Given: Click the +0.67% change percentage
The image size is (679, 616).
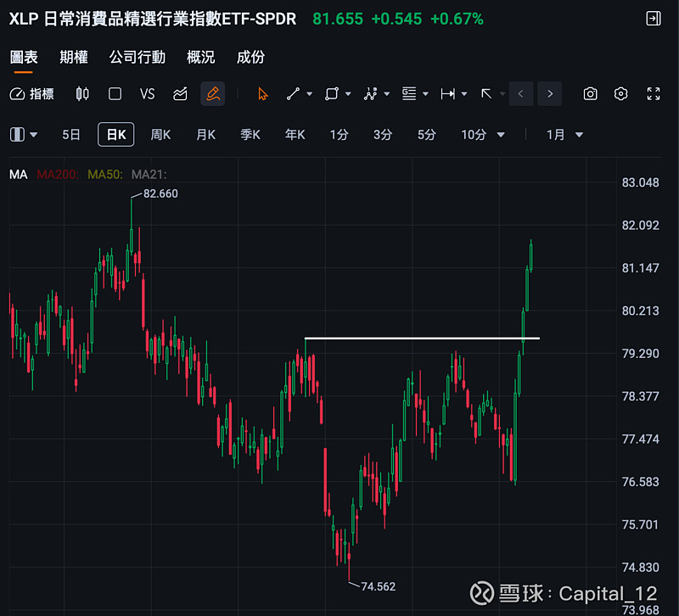Looking at the screenshot, I should [457, 19].
